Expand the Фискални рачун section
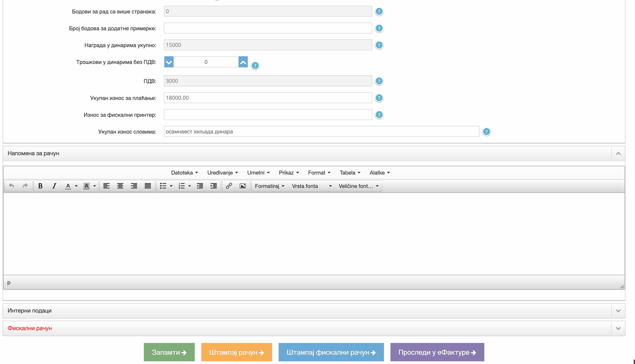The width and height of the screenshot is (635, 364). (x=618, y=329)
